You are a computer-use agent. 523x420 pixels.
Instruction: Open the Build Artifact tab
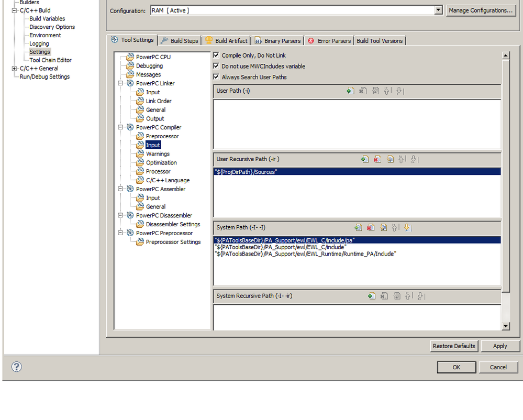226,41
